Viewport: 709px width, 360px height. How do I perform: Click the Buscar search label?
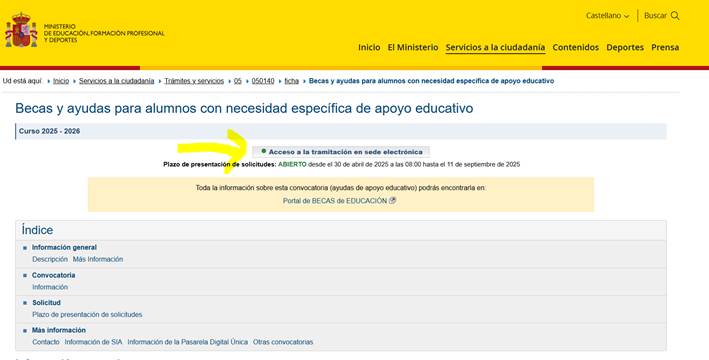(655, 16)
